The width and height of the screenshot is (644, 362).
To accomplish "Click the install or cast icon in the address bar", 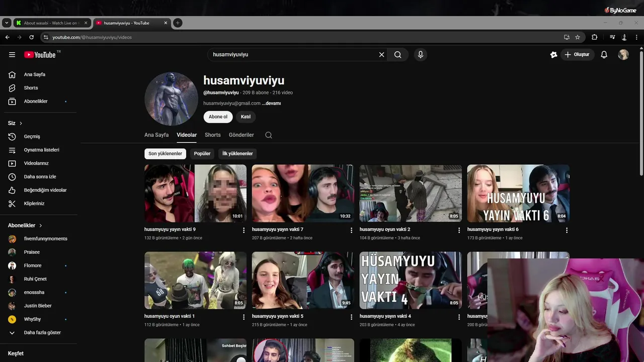I will [x=567, y=37].
